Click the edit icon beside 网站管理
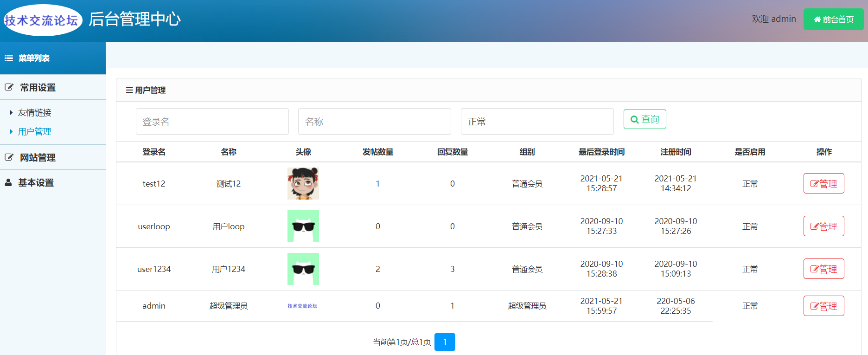868x355 pixels. (x=9, y=157)
